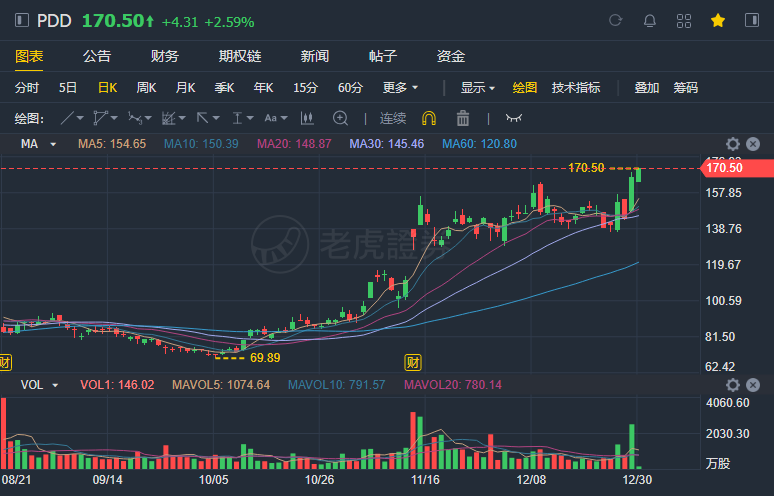Select the Aa text annotation tool
This screenshot has height=496, width=774.
[x=271, y=118]
